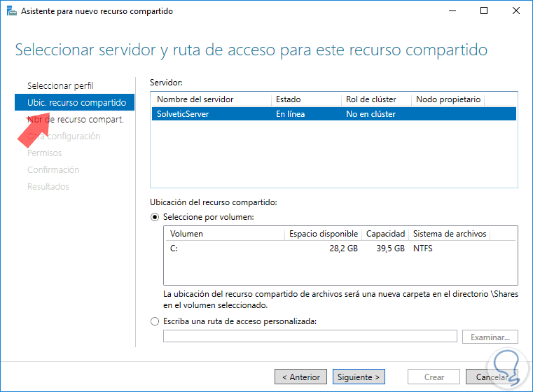Choose 'Escriba una ruta de acceso personalizada' radio
The height and width of the screenshot is (392, 533).
point(155,321)
